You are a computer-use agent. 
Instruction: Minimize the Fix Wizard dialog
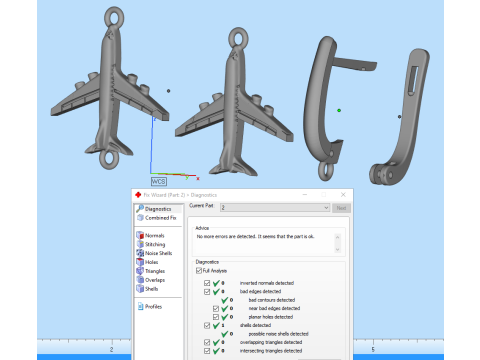click(305, 195)
